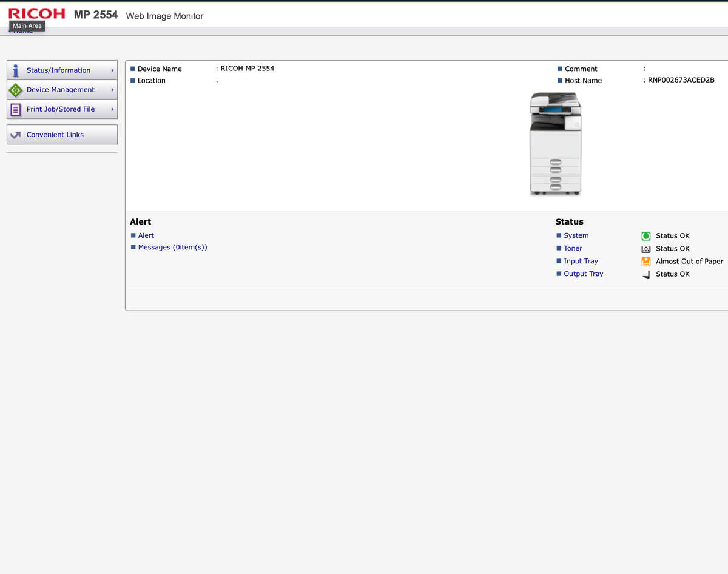Open the Device Management menu
Screen dimensions: 728x574
61,90
